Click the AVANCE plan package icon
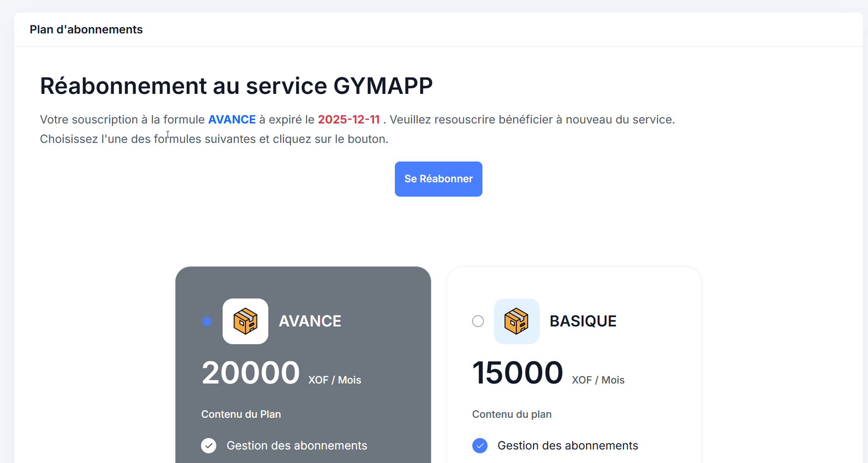868x463 pixels. pos(245,321)
